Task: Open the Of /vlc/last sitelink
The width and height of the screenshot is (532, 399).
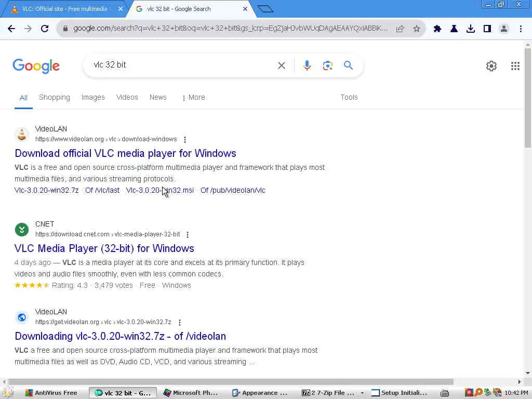Action: 102,190
